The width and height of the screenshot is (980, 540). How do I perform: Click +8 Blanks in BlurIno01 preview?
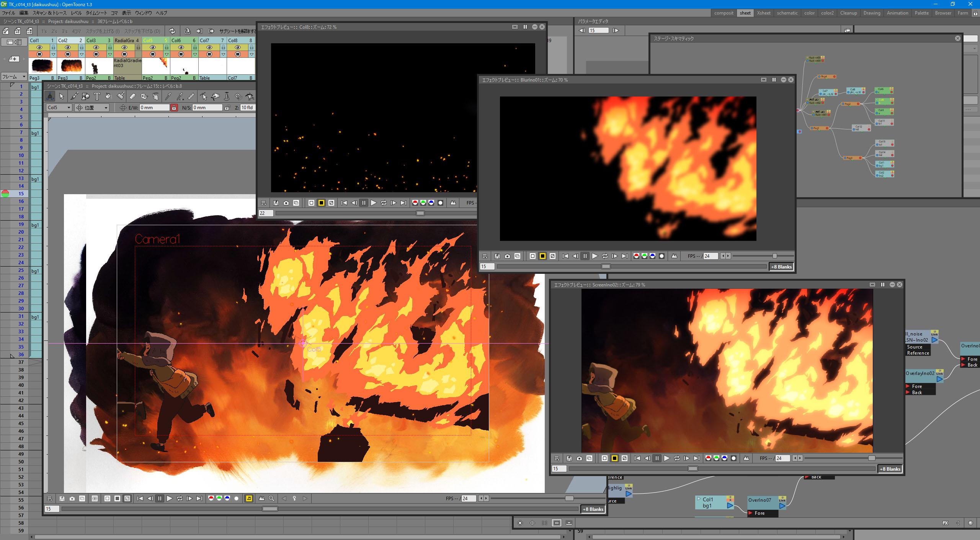tap(781, 267)
